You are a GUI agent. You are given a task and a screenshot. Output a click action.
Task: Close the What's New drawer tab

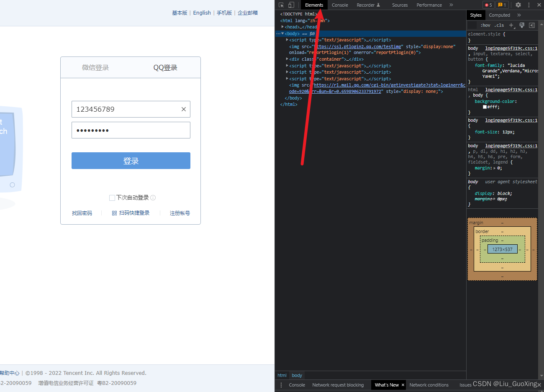[403, 385]
